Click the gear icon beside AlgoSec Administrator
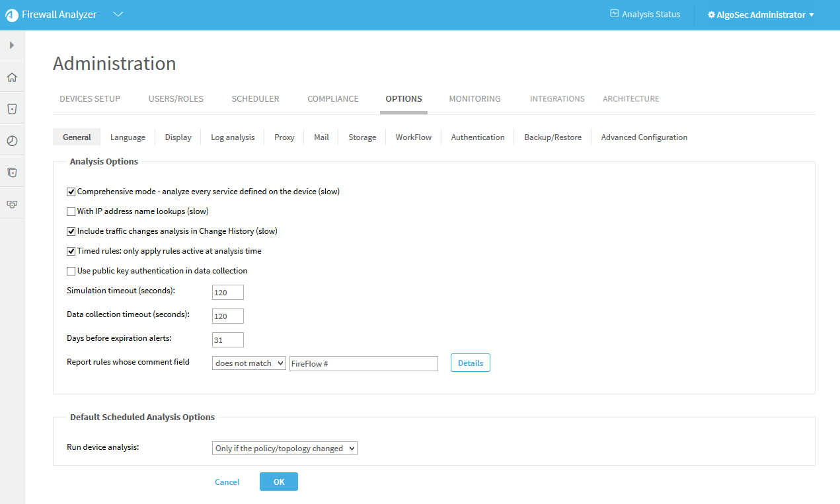This screenshot has width=840, height=504. tap(711, 15)
